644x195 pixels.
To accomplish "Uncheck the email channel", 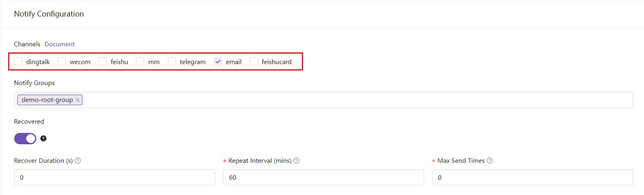I will pyautogui.click(x=218, y=61).
